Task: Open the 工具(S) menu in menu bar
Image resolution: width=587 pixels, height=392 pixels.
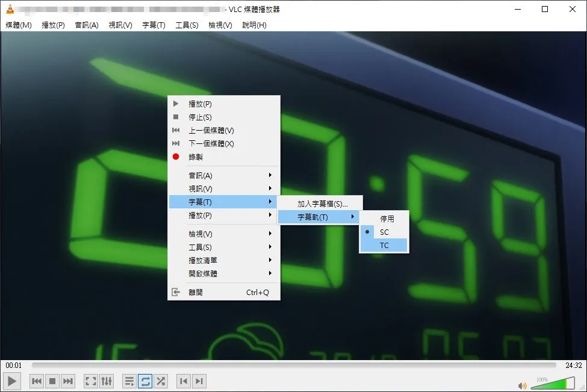Action: (x=187, y=25)
